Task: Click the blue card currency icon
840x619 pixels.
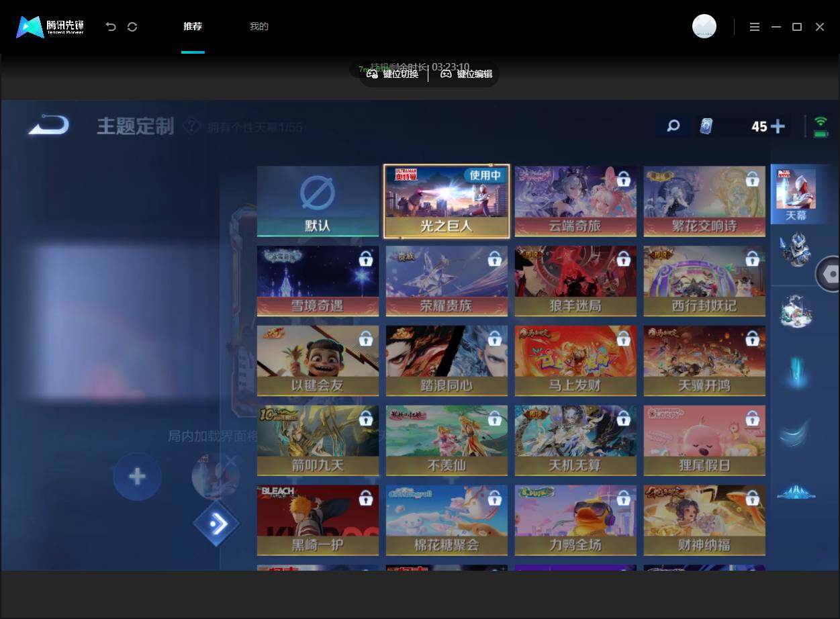Action: (706, 126)
